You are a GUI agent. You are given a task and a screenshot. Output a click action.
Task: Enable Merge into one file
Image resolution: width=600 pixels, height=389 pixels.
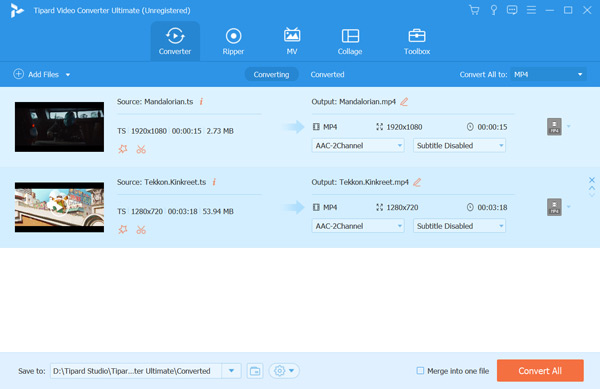click(420, 371)
